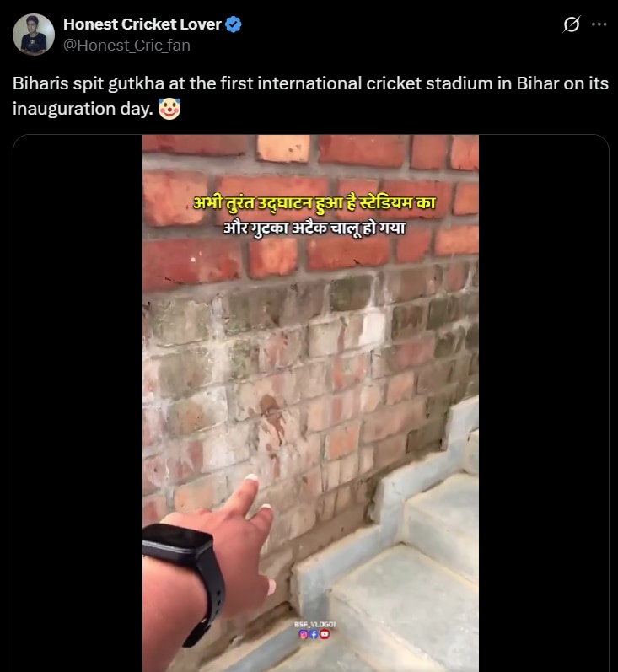Click the tweet text about Bihar stadium
Image resolution: width=618 pixels, height=672 pixels.
(x=310, y=96)
